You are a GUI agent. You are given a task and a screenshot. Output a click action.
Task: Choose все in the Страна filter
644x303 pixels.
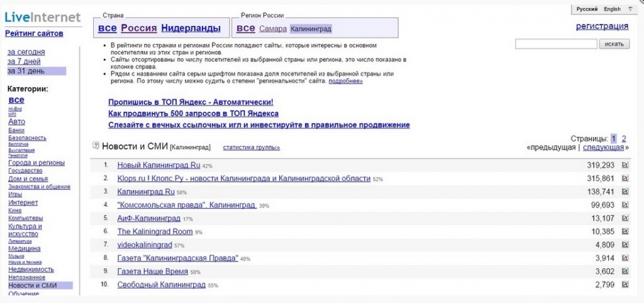point(107,28)
